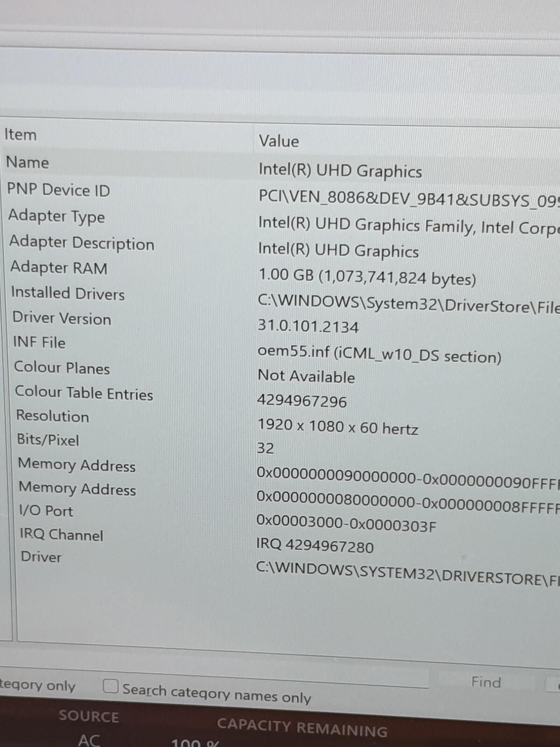The image size is (560, 747).
Task: Click the memory address starting 0x0000000090000000
Action: click(x=408, y=479)
